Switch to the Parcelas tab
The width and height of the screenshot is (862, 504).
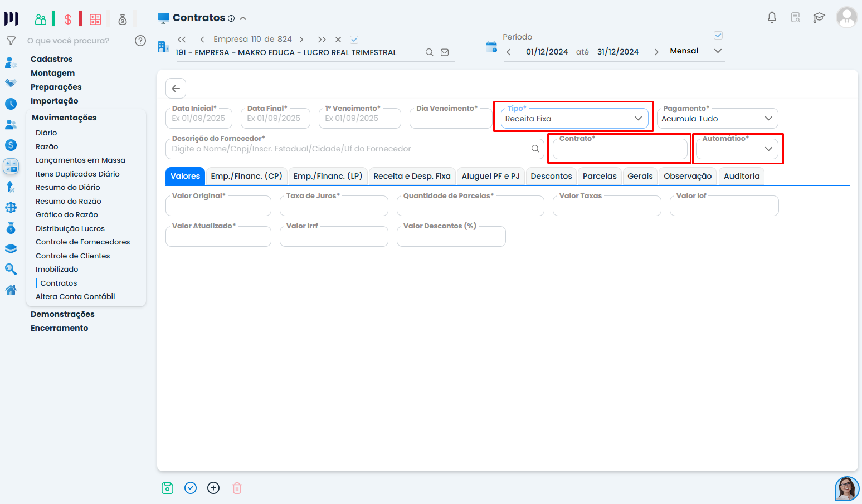(x=600, y=176)
